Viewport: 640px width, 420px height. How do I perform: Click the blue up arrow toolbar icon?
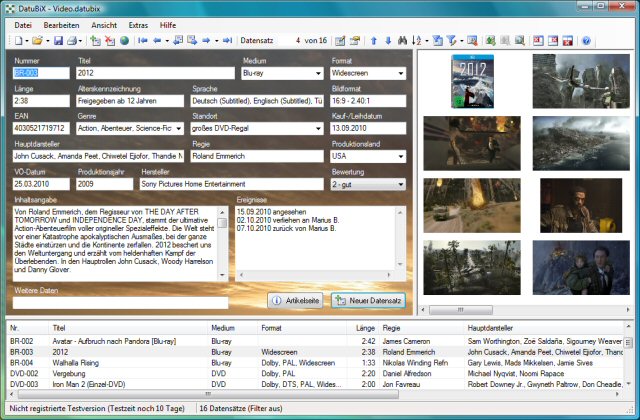click(x=373, y=41)
